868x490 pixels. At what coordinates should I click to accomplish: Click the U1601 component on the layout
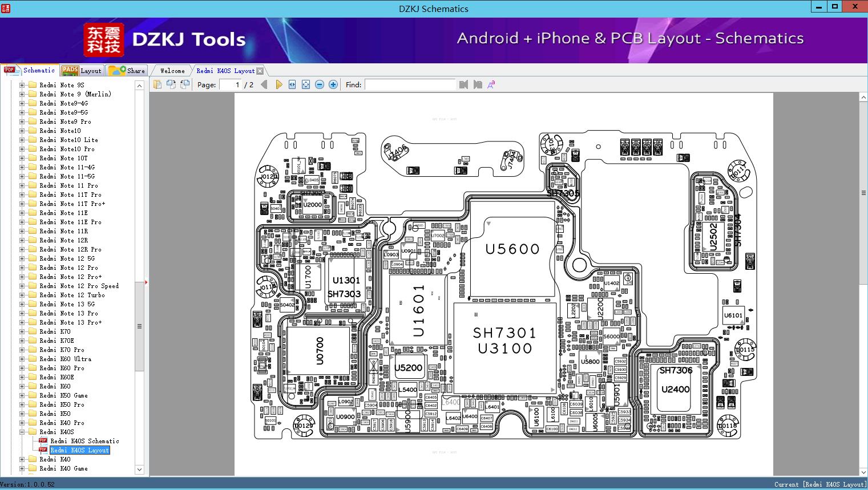(x=418, y=310)
